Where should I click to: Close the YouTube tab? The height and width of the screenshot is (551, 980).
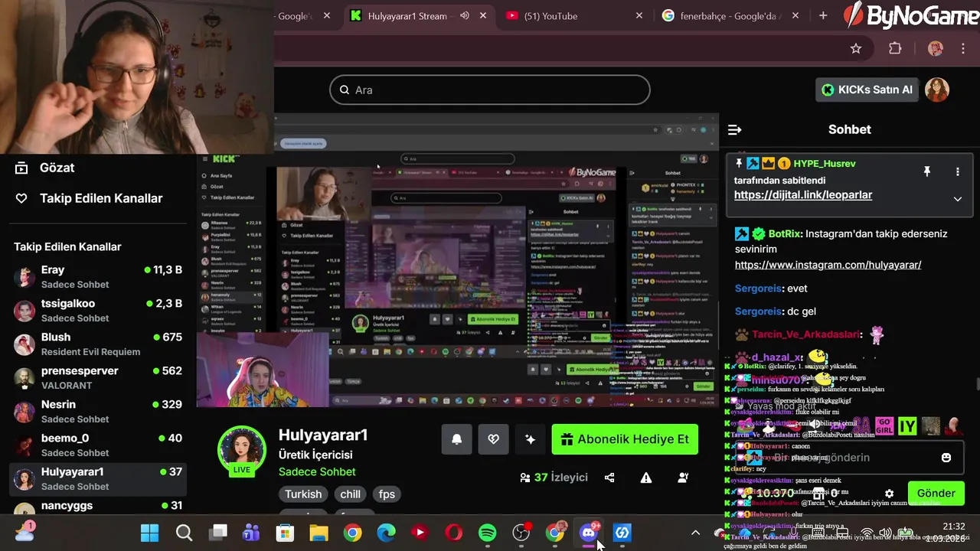[639, 15]
